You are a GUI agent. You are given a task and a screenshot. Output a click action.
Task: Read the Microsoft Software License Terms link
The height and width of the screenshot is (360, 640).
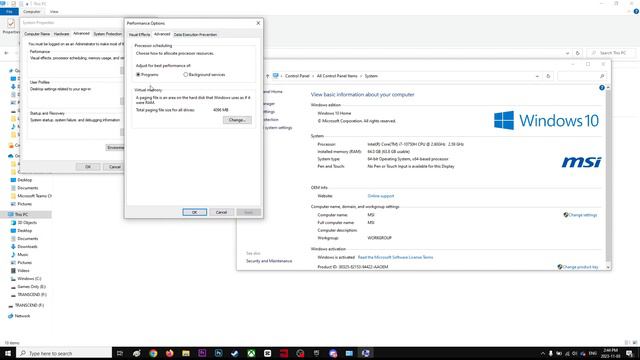pos(395,258)
